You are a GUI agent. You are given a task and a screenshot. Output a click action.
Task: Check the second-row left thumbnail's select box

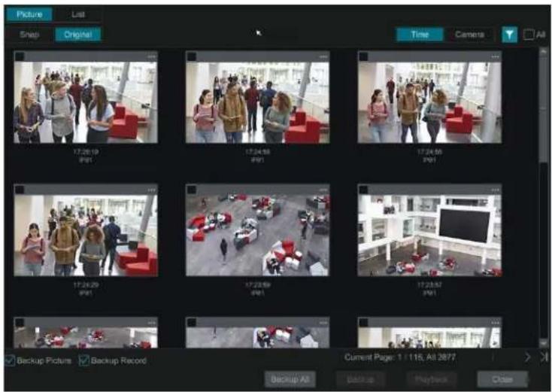20,190
